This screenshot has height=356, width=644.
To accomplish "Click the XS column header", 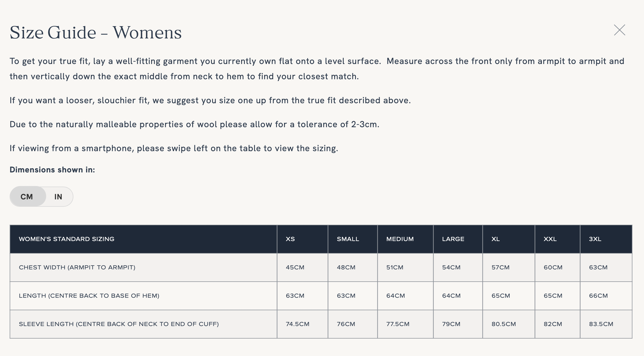I will (290, 239).
